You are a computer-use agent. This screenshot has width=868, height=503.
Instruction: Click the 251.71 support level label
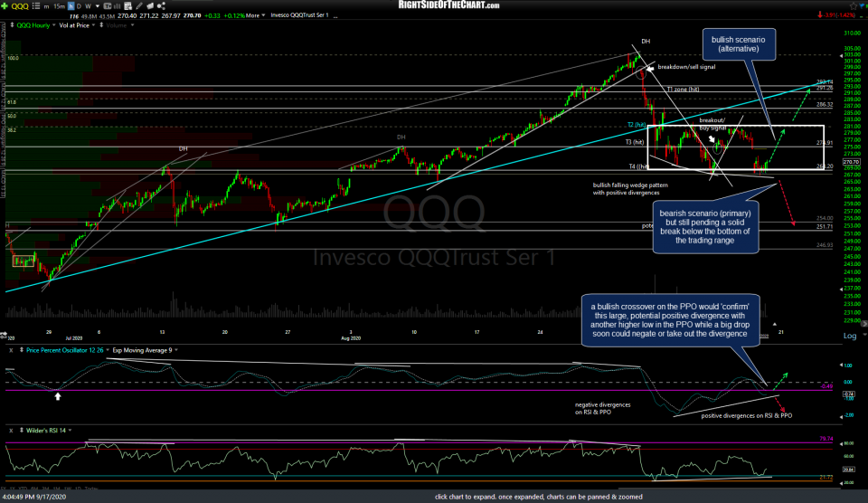click(825, 226)
